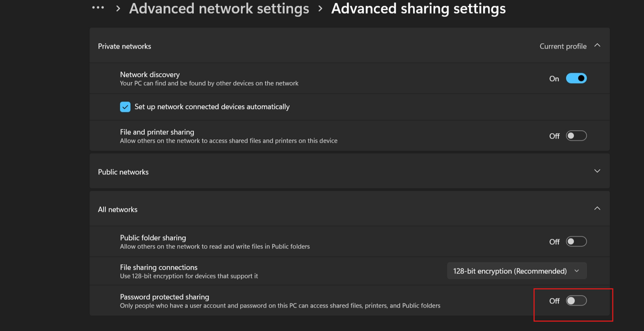Open the breadcrumb ellipsis menu
This screenshot has width=644, height=331.
click(98, 7)
